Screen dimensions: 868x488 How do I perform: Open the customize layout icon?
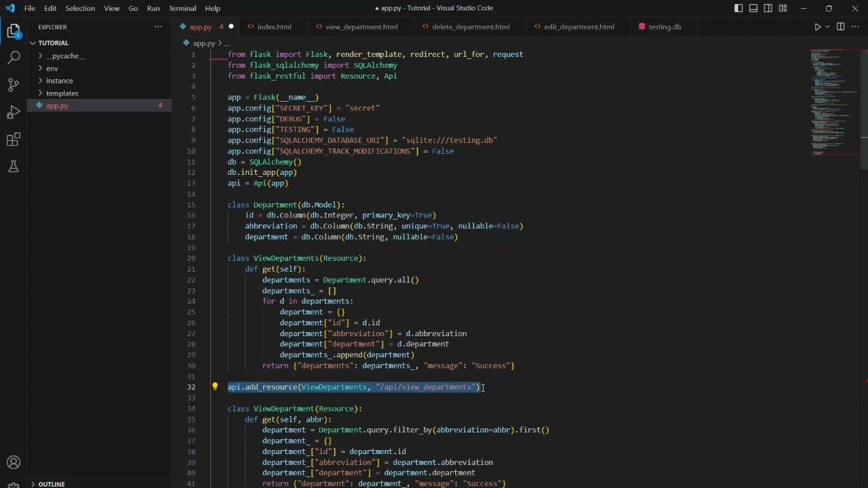pyautogui.click(x=783, y=8)
